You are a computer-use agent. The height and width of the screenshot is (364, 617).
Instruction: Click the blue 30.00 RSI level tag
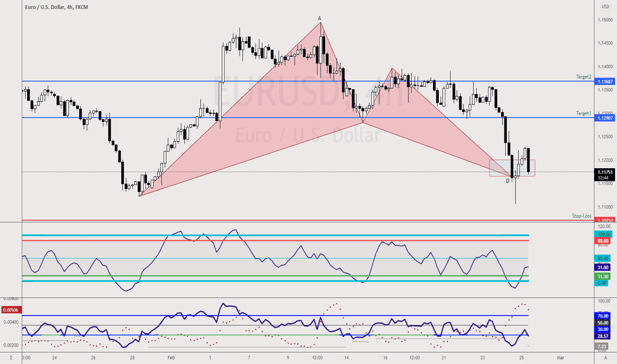point(603,330)
